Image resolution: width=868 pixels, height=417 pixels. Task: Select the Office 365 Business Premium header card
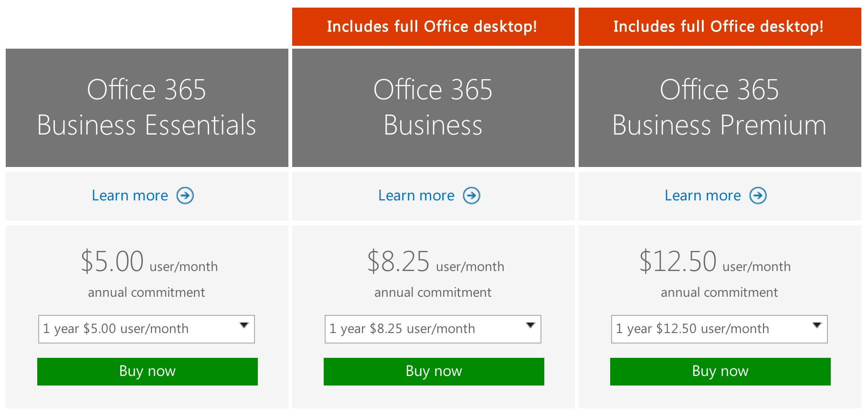pos(719,107)
